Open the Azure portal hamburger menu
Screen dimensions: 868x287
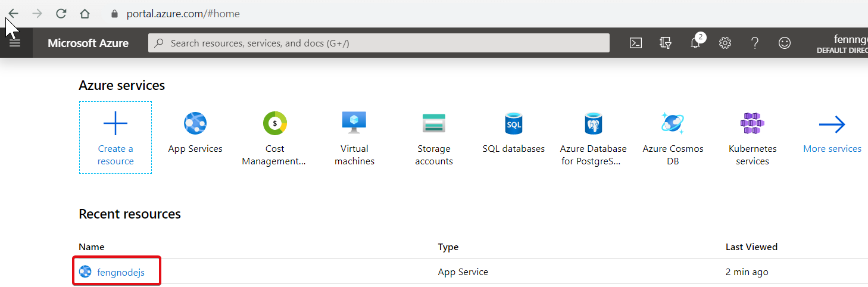point(15,43)
